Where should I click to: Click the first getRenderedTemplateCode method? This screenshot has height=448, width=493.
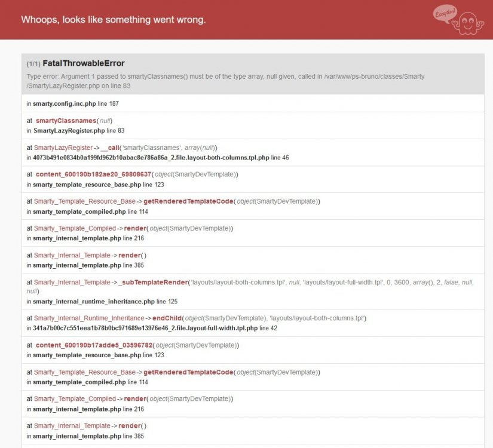tap(188, 201)
